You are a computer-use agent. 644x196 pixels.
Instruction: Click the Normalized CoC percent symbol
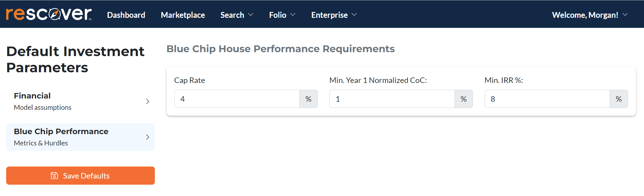pos(464,99)
